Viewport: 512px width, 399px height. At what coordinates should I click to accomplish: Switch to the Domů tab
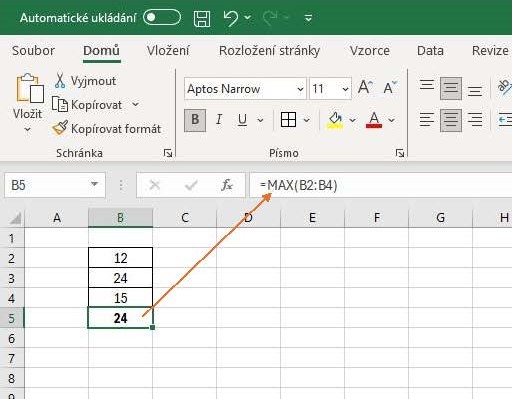pyautogui.click(x=101, y=51)
